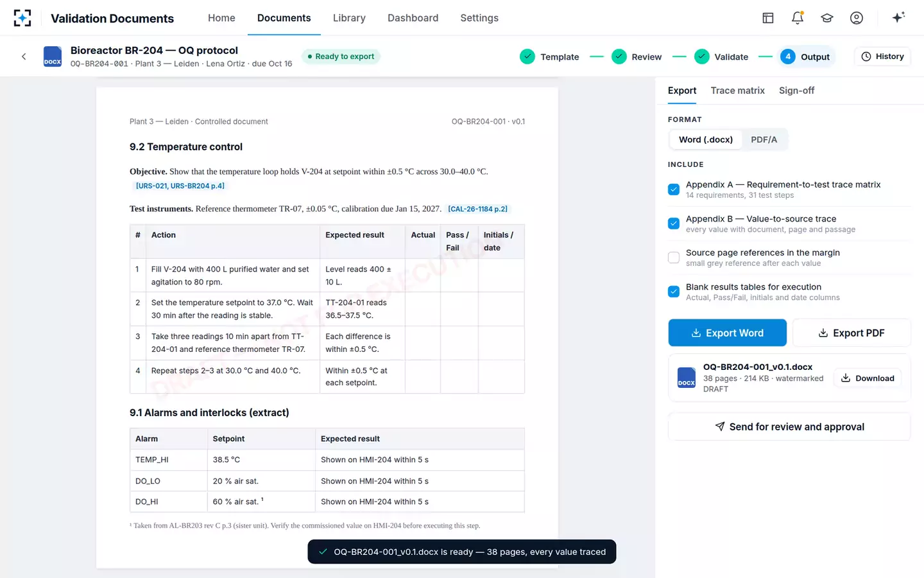Click the Validation Documents logo icon
Screen dimensions: 924x578
point(22,18)
